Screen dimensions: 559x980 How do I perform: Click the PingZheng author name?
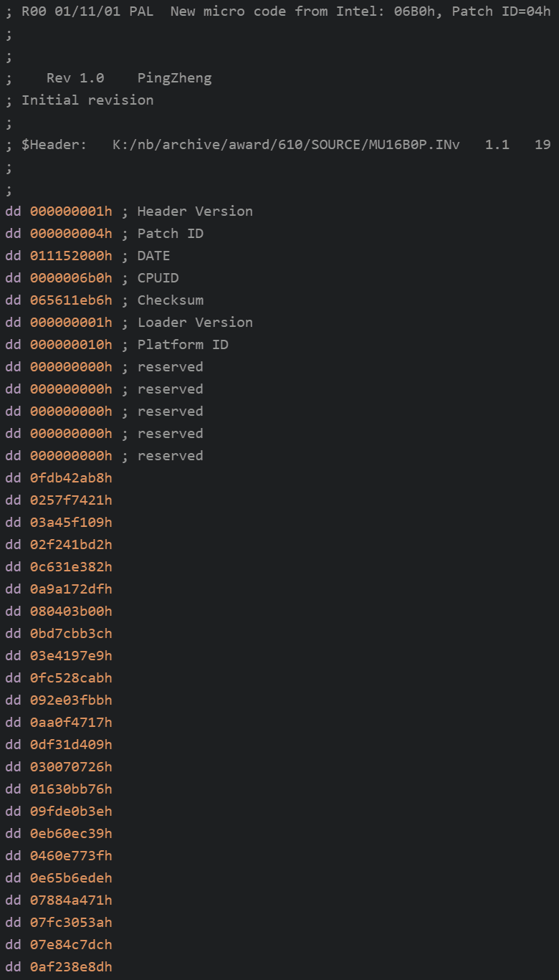174,77
